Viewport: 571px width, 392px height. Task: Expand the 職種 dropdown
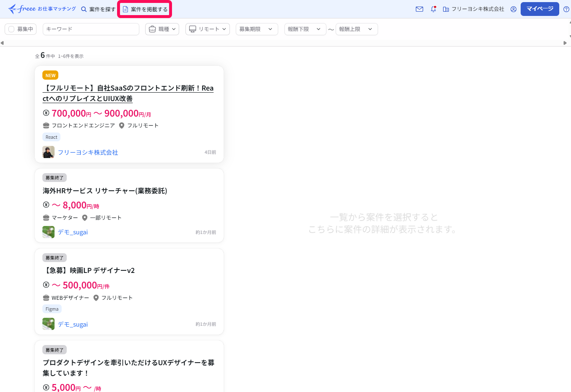coord(162,29)
